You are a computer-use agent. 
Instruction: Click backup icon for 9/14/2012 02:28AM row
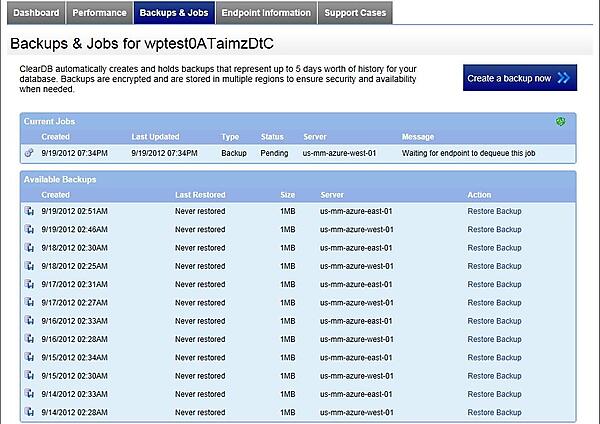[x=29, y=412]
